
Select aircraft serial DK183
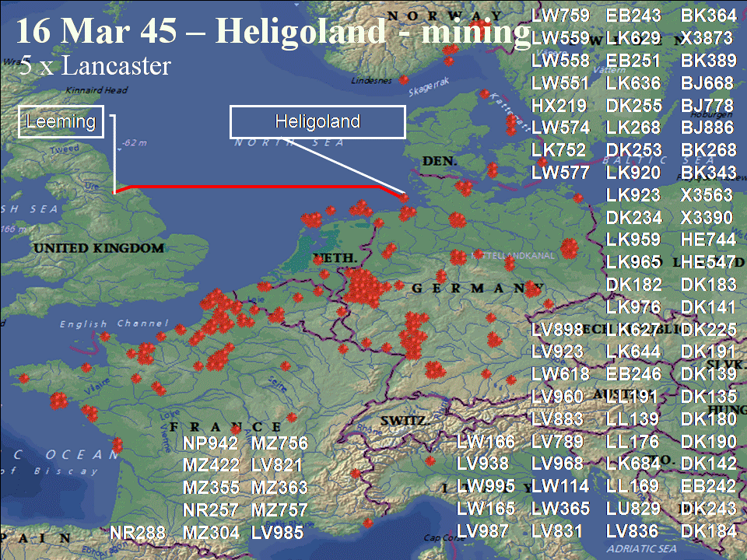pyautogui.click(x=708, y=285)
